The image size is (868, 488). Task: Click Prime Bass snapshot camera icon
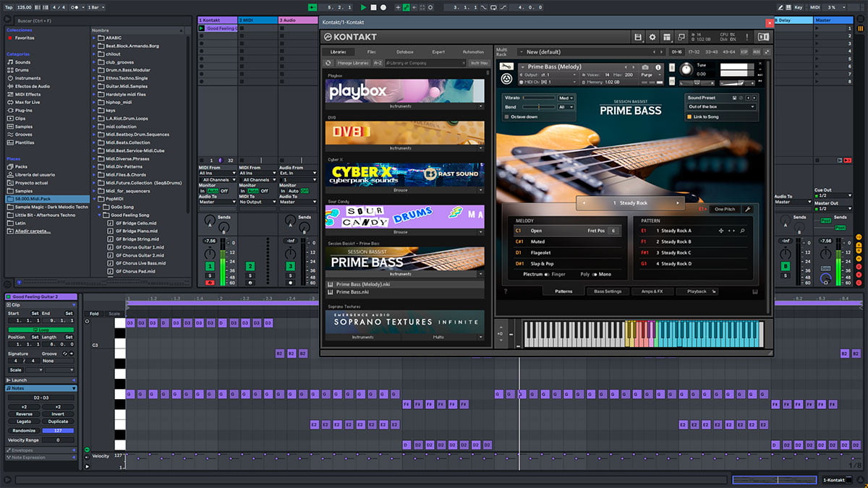645,67
